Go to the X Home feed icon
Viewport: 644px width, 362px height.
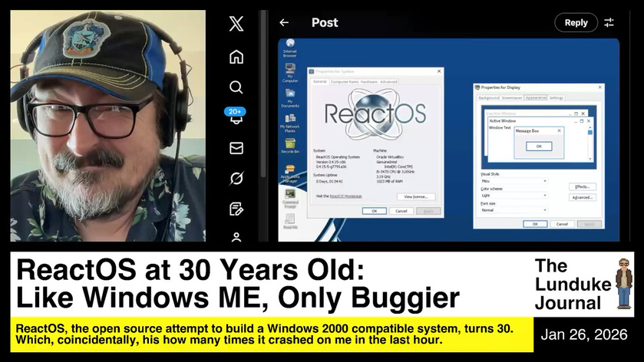pyautogui.click(x=236, y=57)
